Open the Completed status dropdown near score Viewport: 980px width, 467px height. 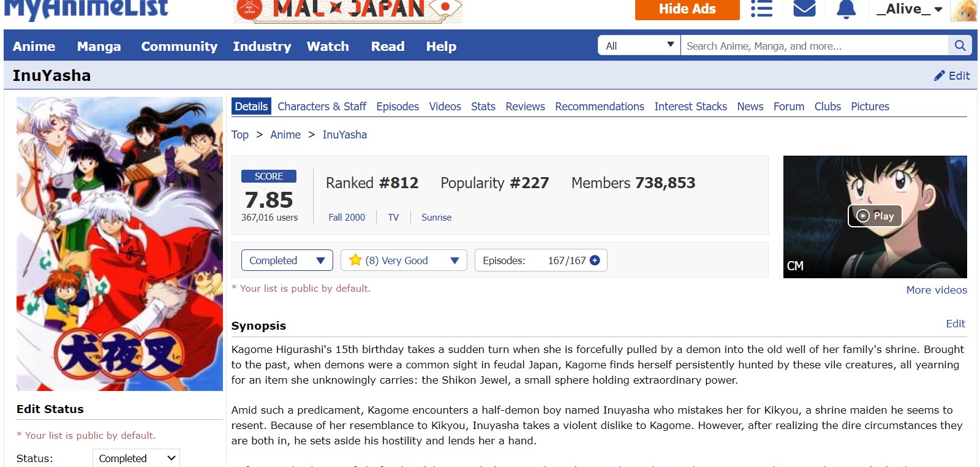[287, 260]
